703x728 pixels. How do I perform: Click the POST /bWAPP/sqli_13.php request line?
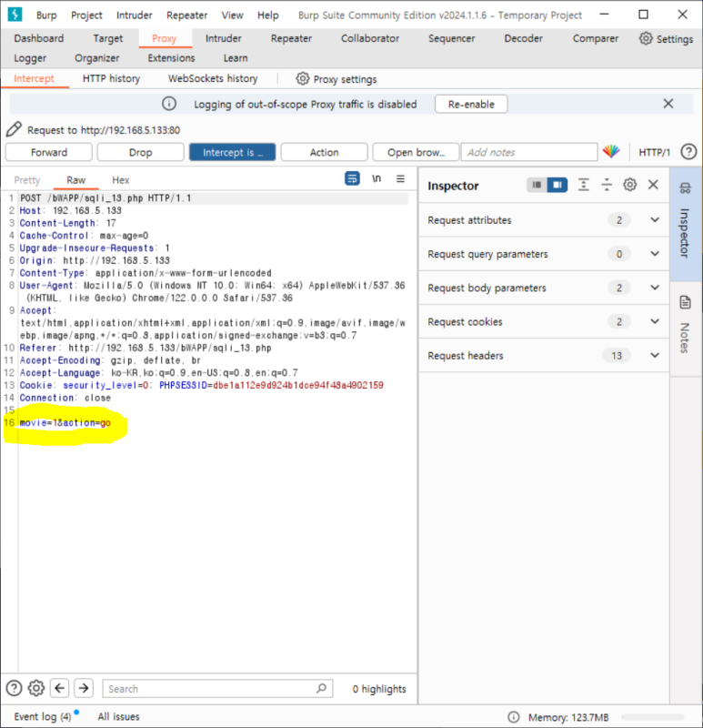tap(105, 198)
